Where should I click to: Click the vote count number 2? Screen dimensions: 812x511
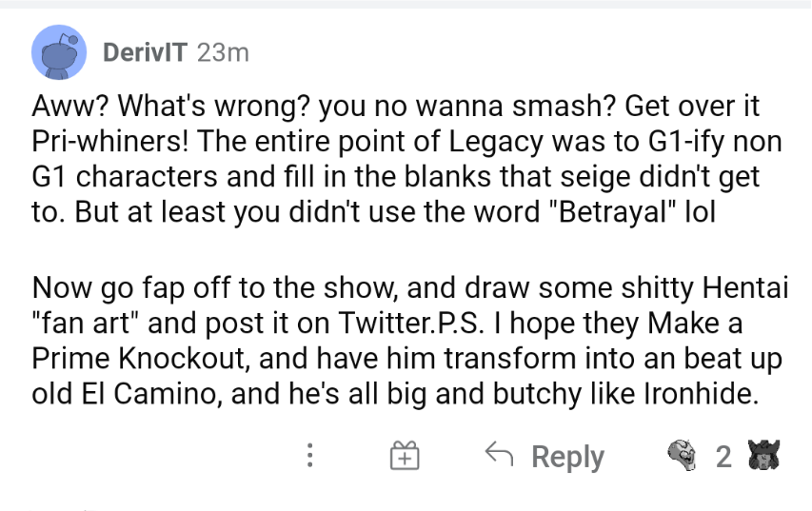coord(723,457)
